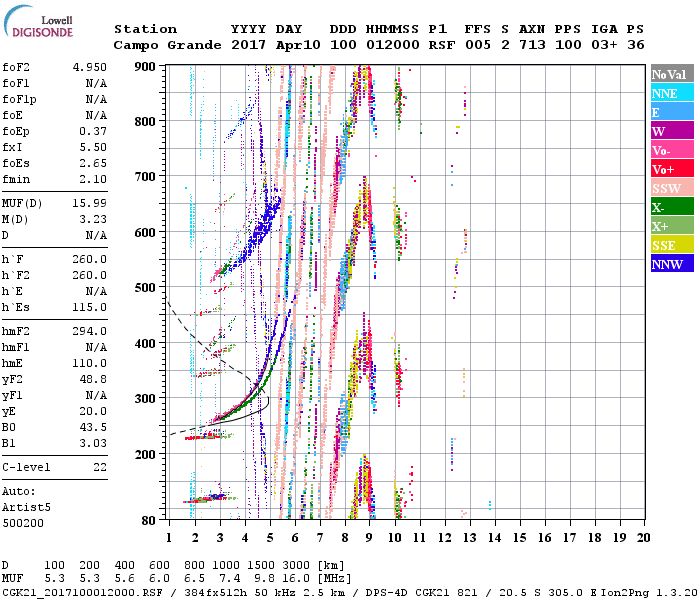Select the MUF(D) value 15.99
Screen dimensions: 700x600
click(88, 204)
